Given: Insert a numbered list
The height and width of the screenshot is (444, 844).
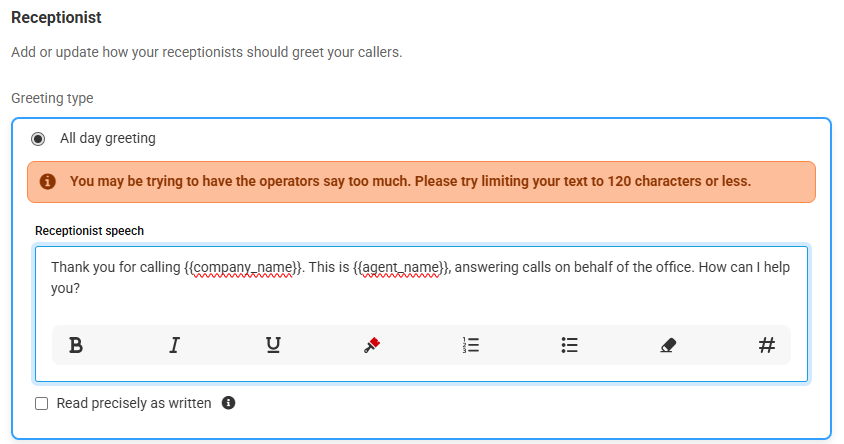Looking at the screenshot, I should click(x=470, y=345).
